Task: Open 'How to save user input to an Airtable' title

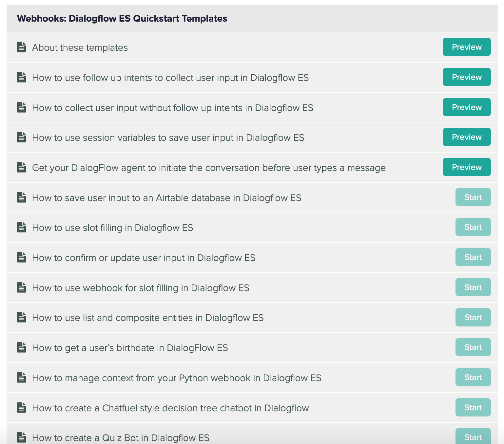Action: [167, 198]
